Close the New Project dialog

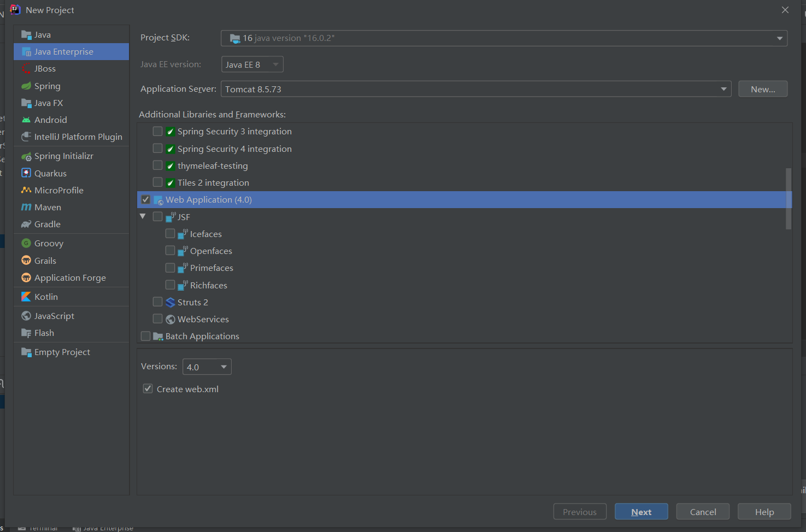[x=785, y=10]
